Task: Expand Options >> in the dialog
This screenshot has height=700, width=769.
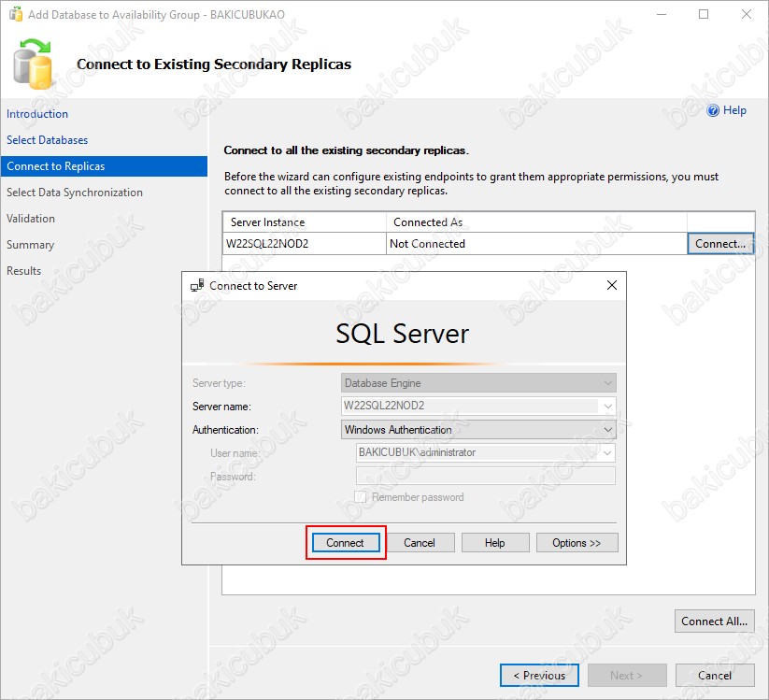Action: click(x=577, y=543)
